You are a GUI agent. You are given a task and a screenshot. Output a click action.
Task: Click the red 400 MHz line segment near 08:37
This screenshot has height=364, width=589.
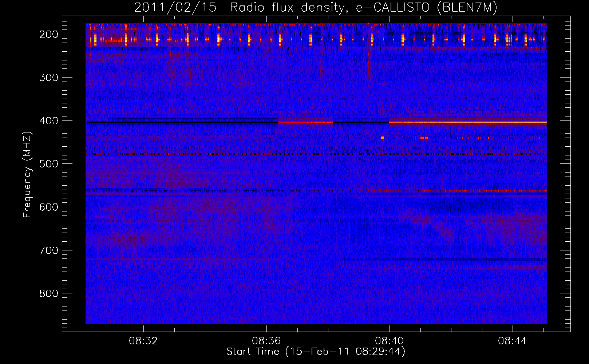pyautogui.click(x=305, y=122)
